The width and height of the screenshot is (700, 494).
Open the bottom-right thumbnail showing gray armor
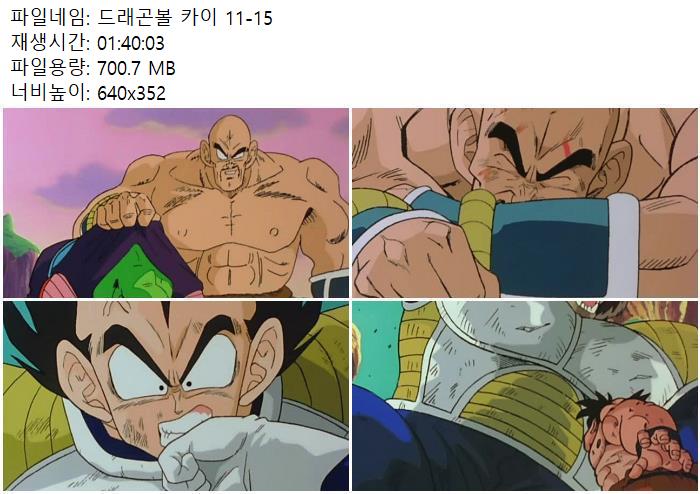point(525,396)
